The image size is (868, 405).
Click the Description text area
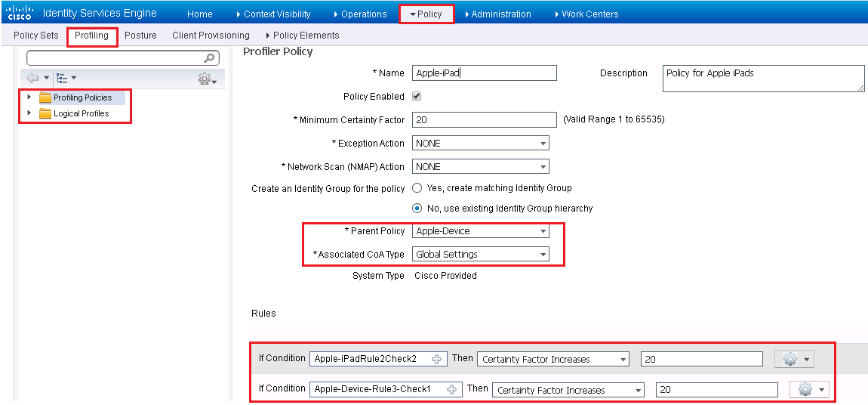click(x=763, y=78)
